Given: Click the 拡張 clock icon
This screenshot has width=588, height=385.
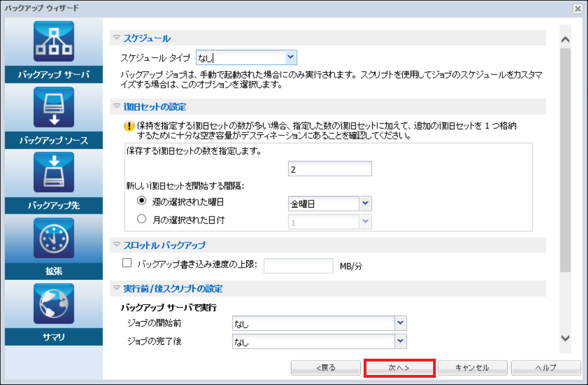Looking at the screenshot, I should [x=54, y=238].
